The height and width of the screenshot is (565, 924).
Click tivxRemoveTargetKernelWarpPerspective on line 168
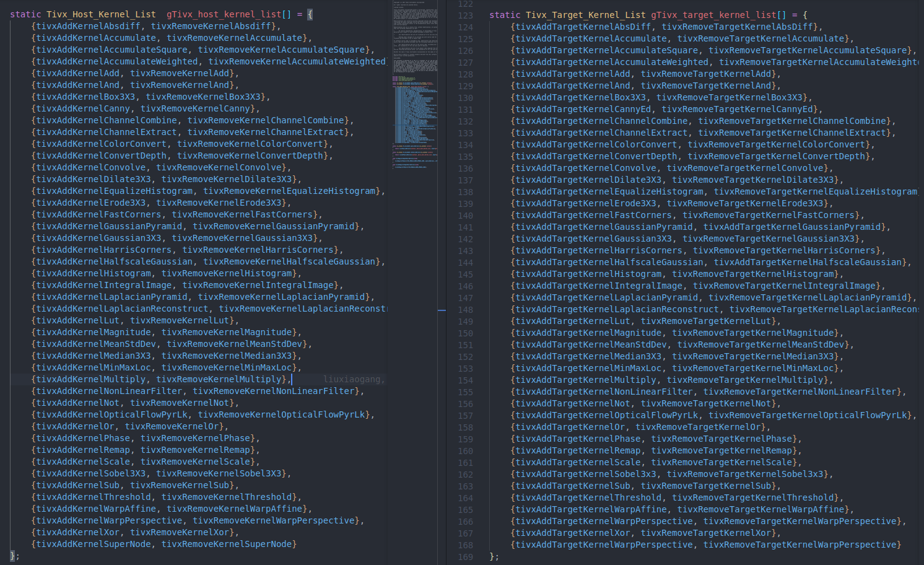798,545
